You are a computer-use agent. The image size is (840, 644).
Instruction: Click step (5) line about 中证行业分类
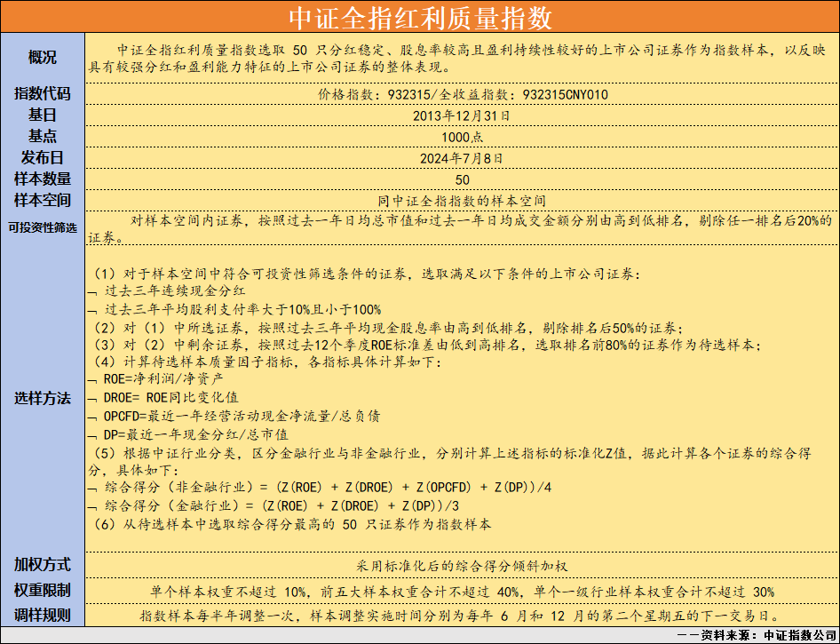pyautogui.click(x=450, y=462)
